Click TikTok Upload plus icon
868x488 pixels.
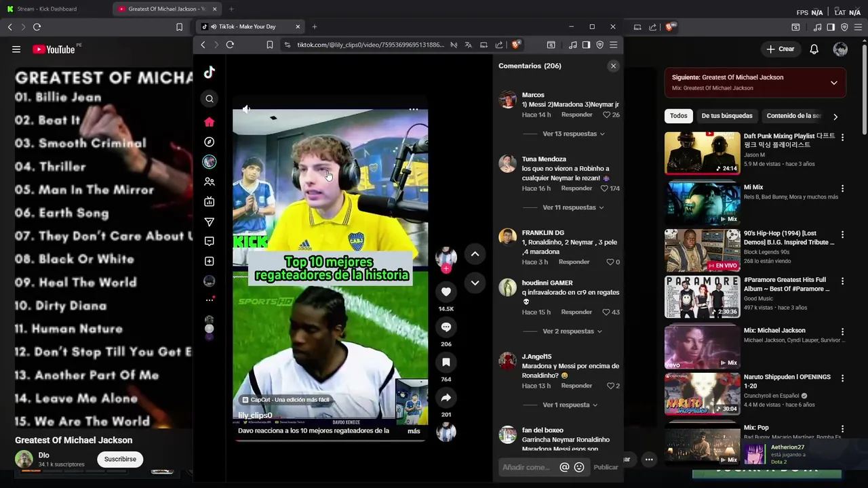210,261
